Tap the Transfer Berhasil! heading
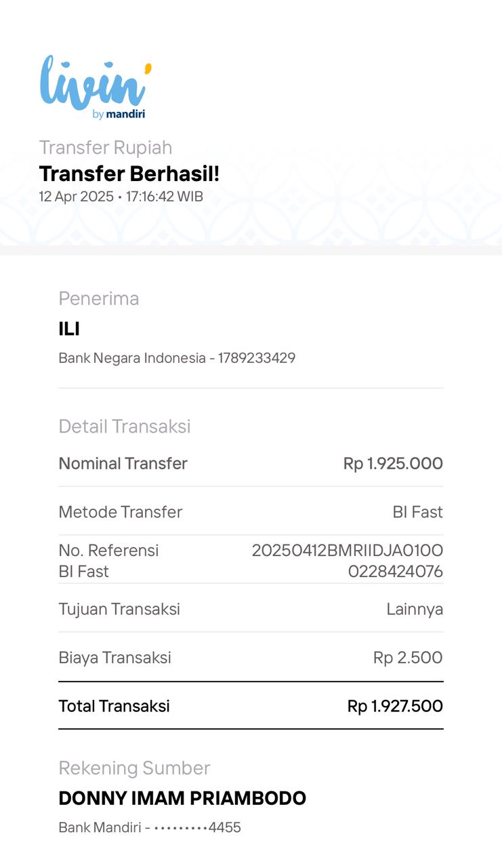 tap(129, 174)
